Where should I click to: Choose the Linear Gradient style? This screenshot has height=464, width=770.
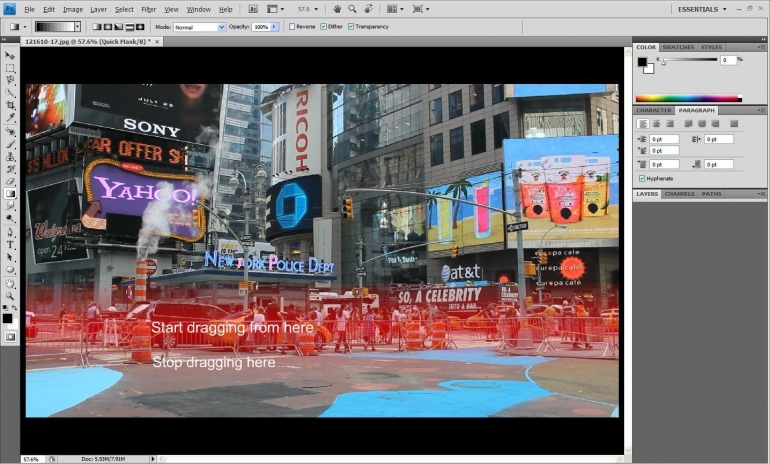[97, 27]
